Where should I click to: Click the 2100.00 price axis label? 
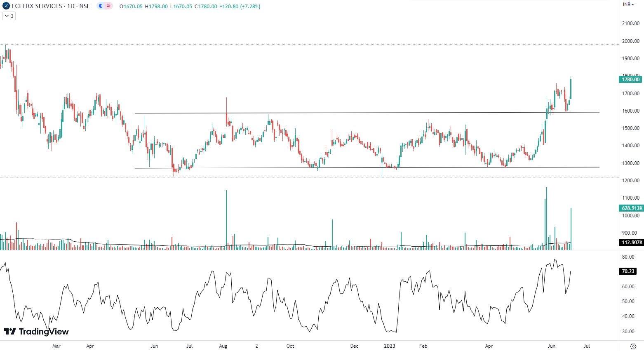pyautogui.click(x=631, y=24)
